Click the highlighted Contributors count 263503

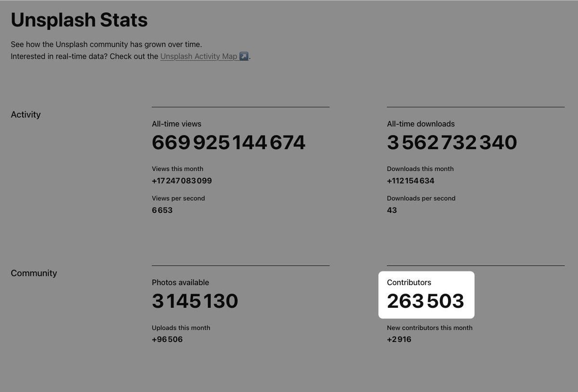(x=425, y=301)
